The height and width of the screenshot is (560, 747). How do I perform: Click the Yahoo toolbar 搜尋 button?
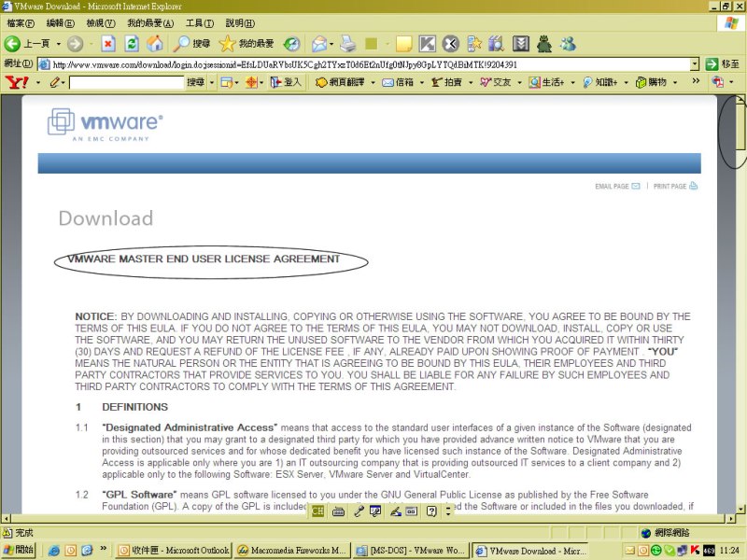coord(195,82)
